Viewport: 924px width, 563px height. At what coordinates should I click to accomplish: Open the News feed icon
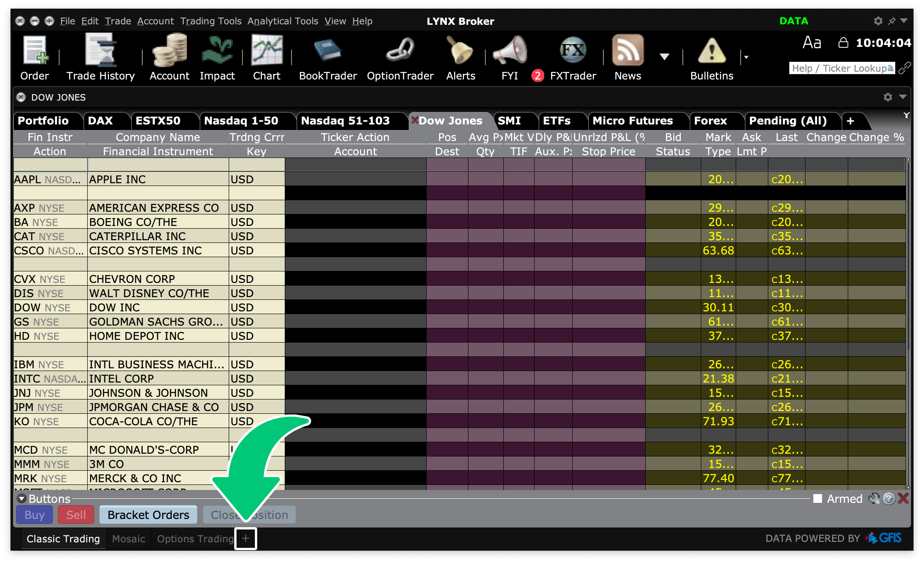tap(628, 51)
